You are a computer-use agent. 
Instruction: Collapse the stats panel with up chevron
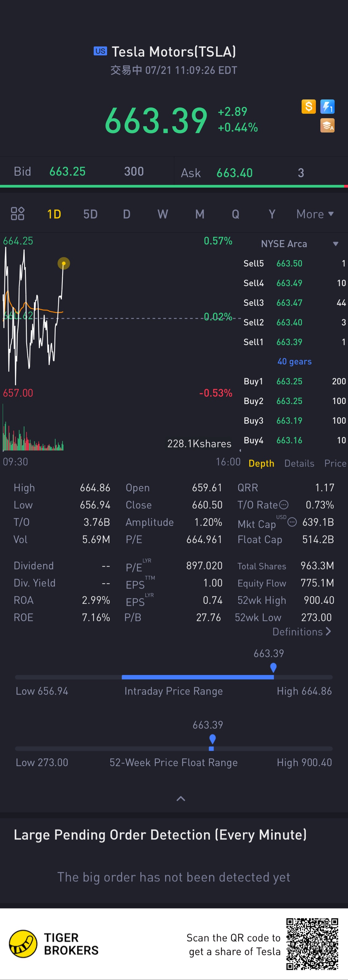tap(181, 799)
